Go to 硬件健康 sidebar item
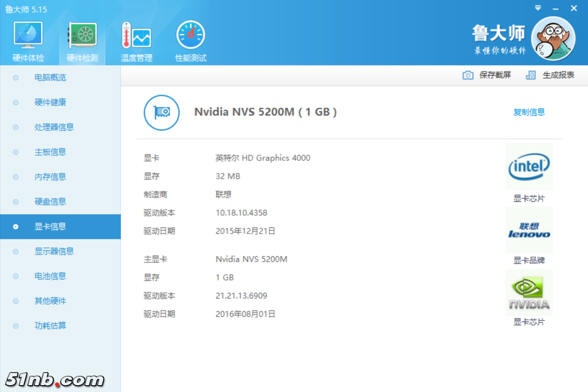Screen dimensions: 588x392 click(x=50, y=102)
